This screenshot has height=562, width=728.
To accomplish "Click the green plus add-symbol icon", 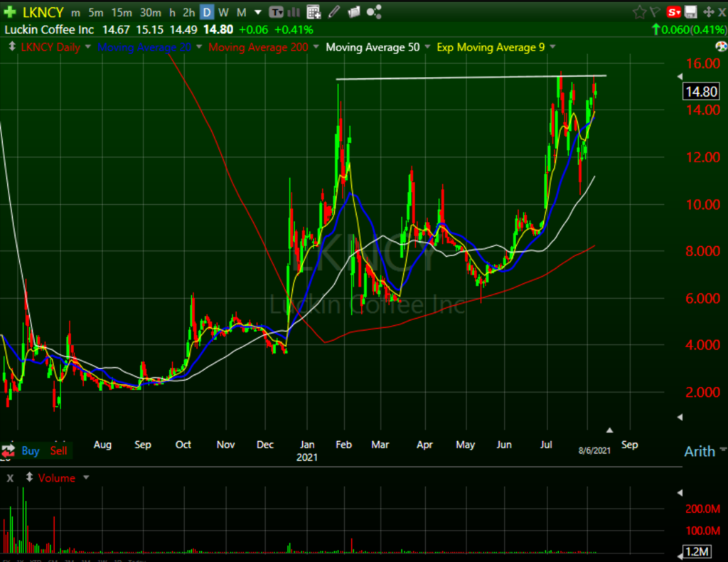I will click(x=10, y=12).
